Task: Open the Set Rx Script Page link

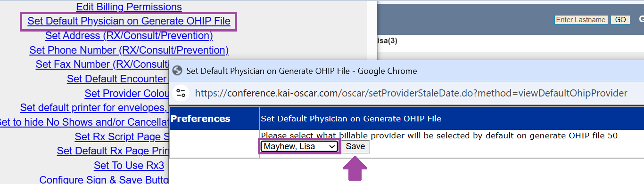Action: (122, 137)
